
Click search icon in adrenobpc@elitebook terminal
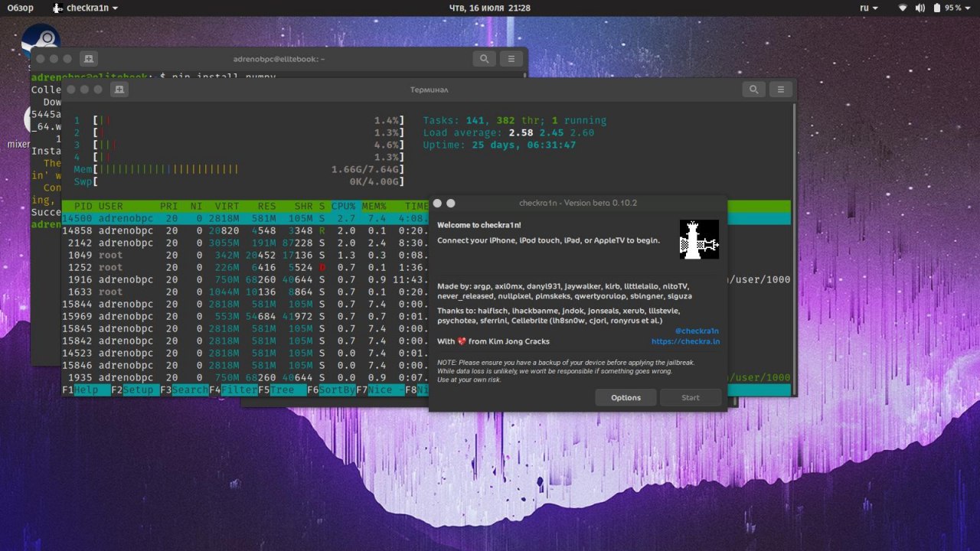click(x=484, y=59)
